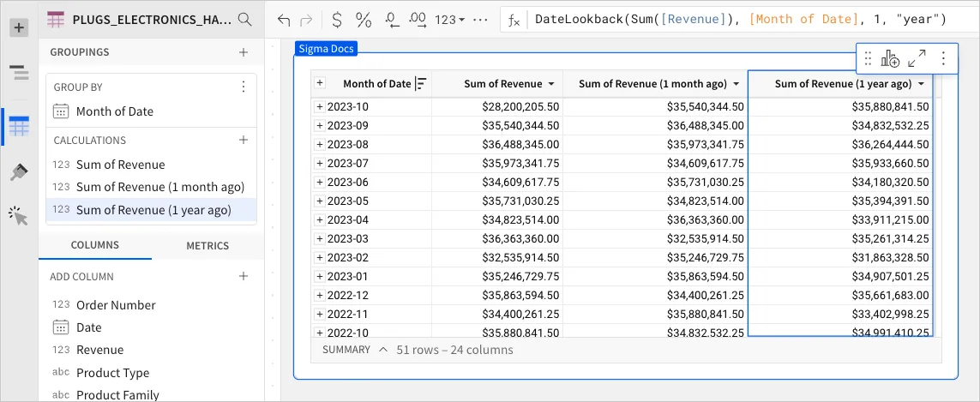Expand the 2023-06 row
Viewport: 980px width, 402px height.
tap(319, 182)
